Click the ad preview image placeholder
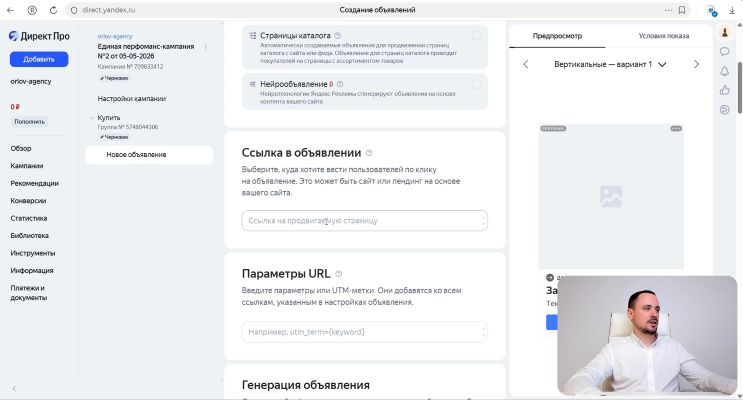 click(x=611, y=196)
